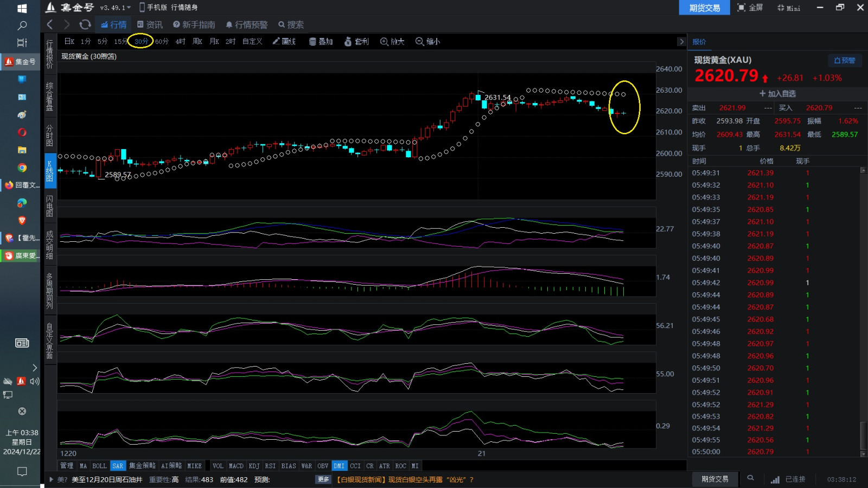This screenshot has width=868, height=488.
Task: Expand the toolbar overflow right arrow
Action: 681,41
